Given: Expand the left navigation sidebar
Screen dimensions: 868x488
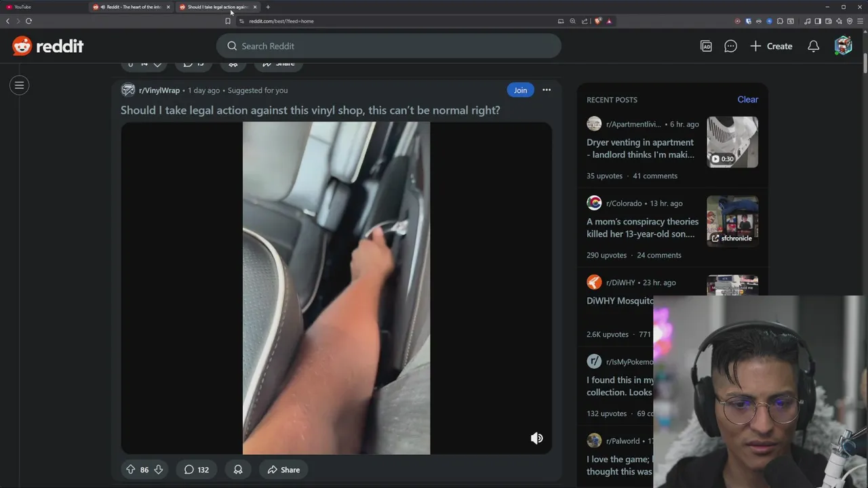Looking at the screenshot, I should coord(19,85).
